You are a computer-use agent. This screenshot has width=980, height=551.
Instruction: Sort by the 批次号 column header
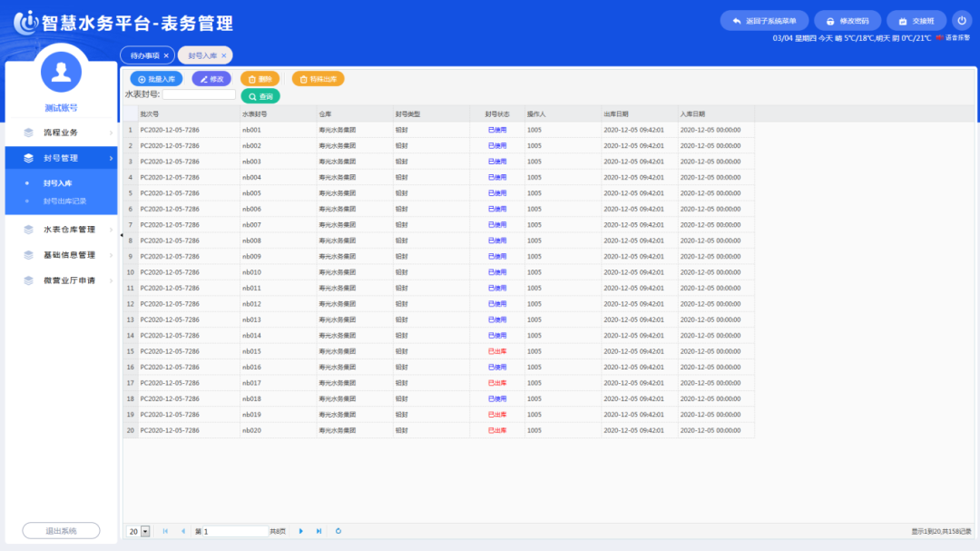coord(189,113)
